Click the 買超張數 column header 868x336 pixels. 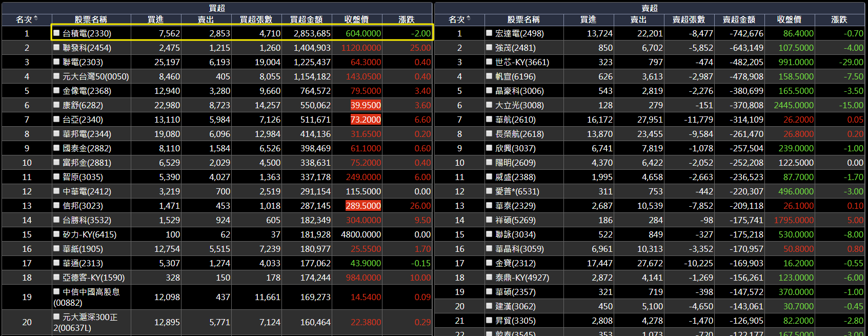256,19
